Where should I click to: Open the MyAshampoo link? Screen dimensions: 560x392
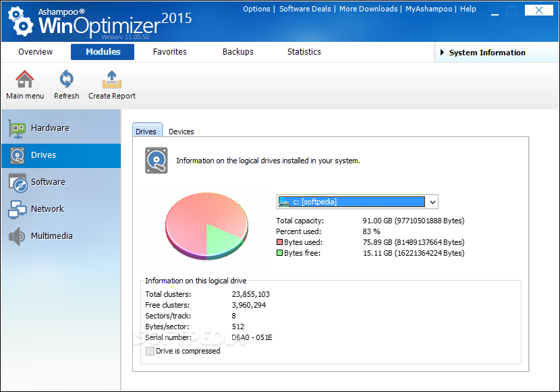(428, 9)
